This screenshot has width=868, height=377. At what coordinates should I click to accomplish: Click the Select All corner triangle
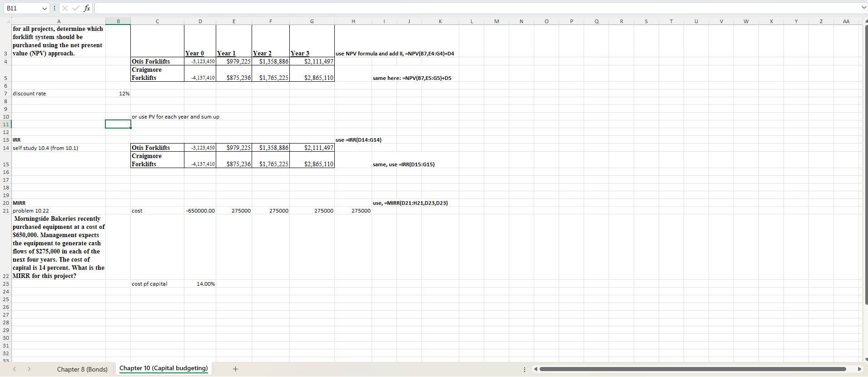click(x=7, y=21)
